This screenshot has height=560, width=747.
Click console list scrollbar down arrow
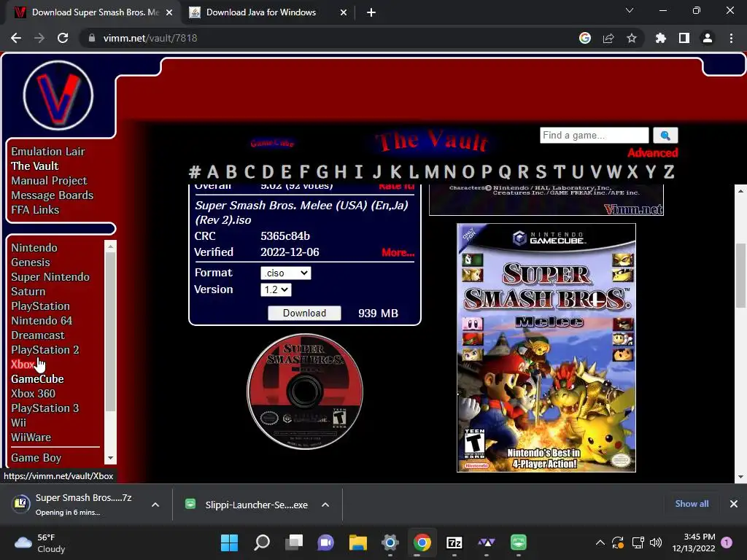(111, 458)
